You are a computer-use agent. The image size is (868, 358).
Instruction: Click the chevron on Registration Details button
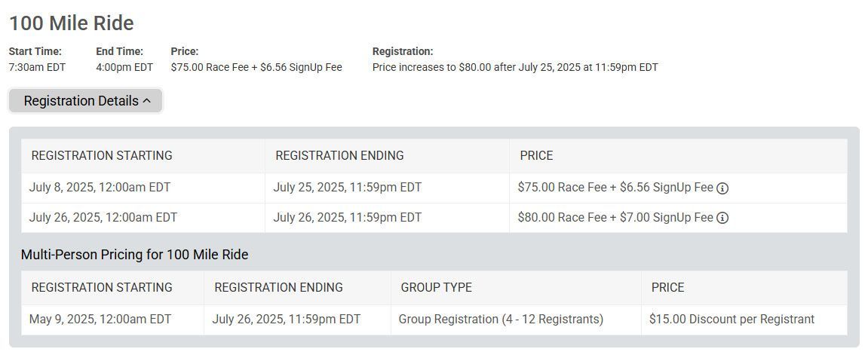[x=147, y=101]
